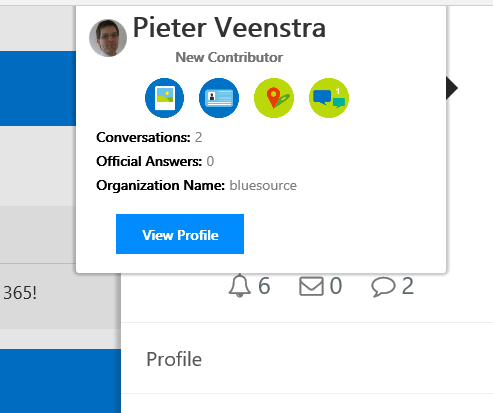Screen dimensions: 493x413
Task: Click the photo picture badge icon
Action: point(164,98)
